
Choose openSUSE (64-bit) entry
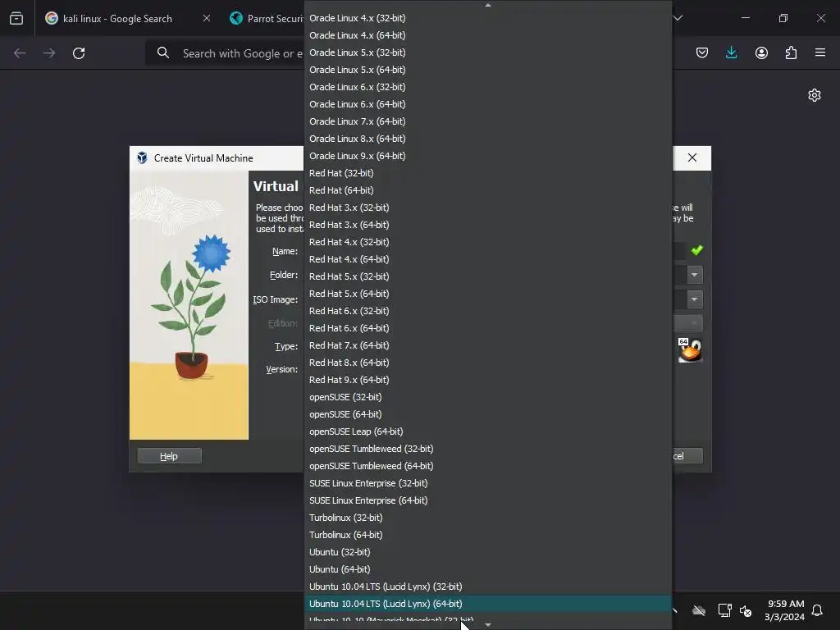pos(487,414)
